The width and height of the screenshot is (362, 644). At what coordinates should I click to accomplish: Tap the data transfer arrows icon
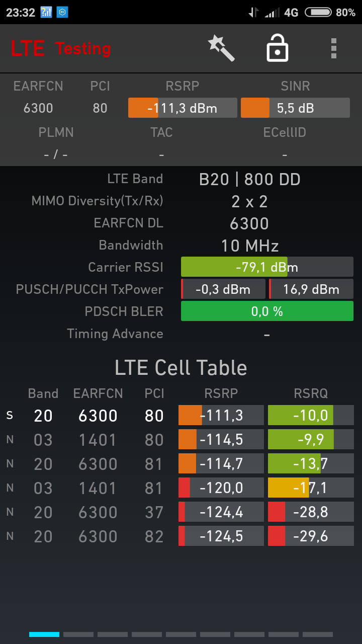254,13
